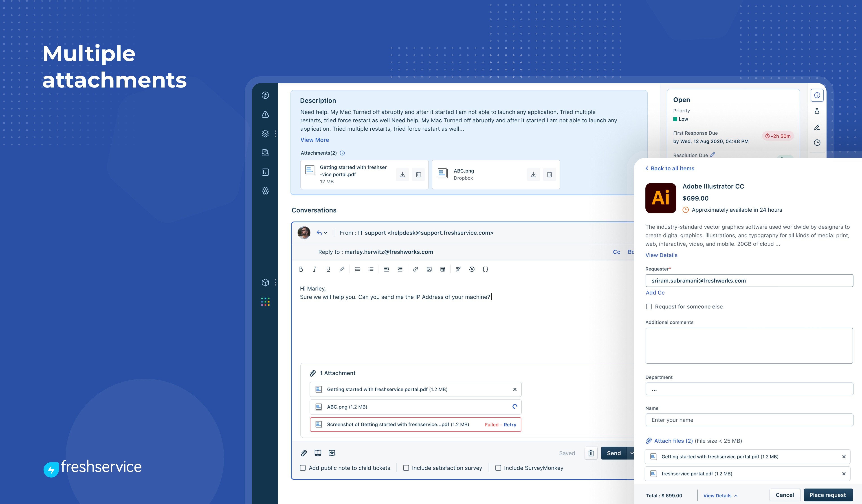The image size is (862, 504).
Task: Open the inbox tray sidebar icon
Action: [265, 153]
